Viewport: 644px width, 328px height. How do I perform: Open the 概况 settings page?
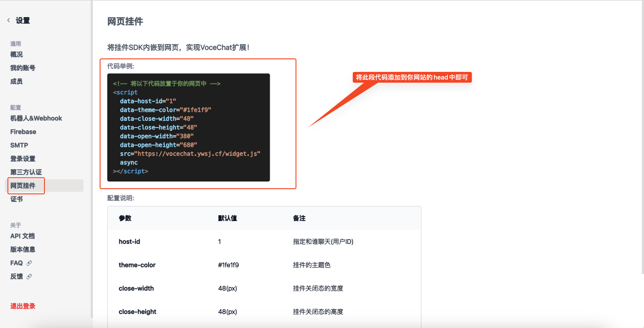pos(17,54)
